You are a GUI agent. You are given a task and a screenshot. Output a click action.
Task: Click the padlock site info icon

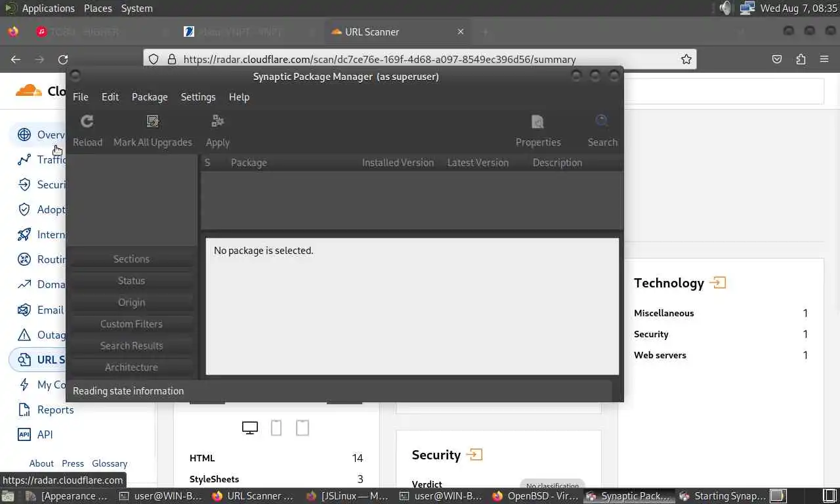click(x=172, y=59)
